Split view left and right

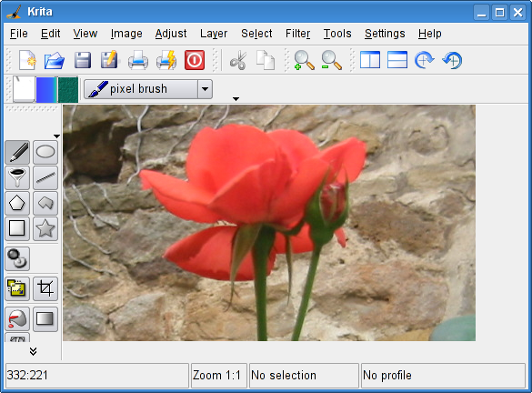pos(370,60)
